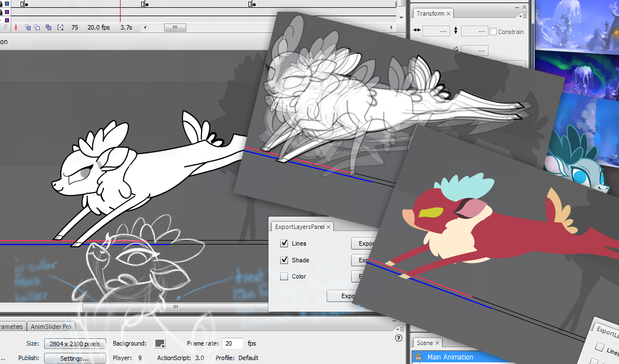The width and height of the screenshot is (619, 364).
Task: Click the bottom Export button in ExportLayersPanel
Action: (x=342, y=296)
